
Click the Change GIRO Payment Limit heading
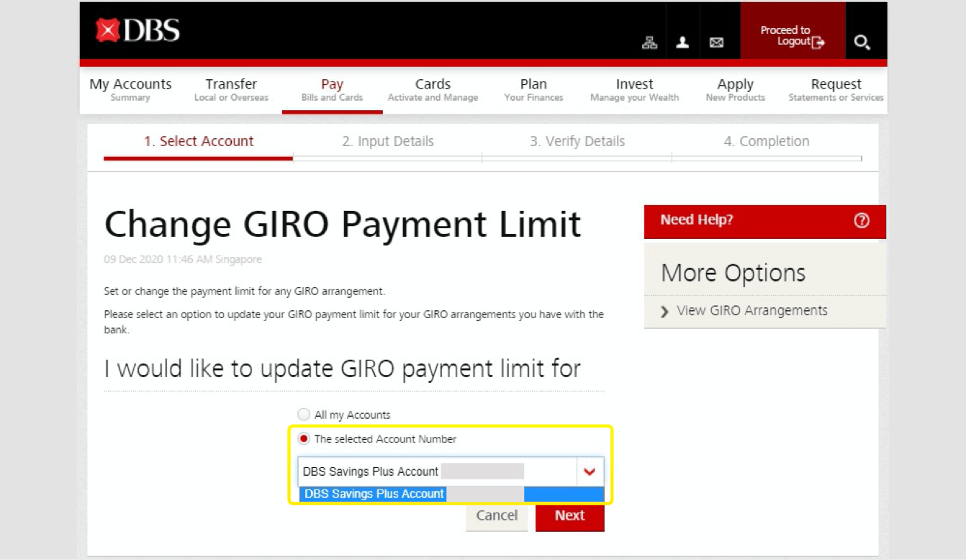343,224
